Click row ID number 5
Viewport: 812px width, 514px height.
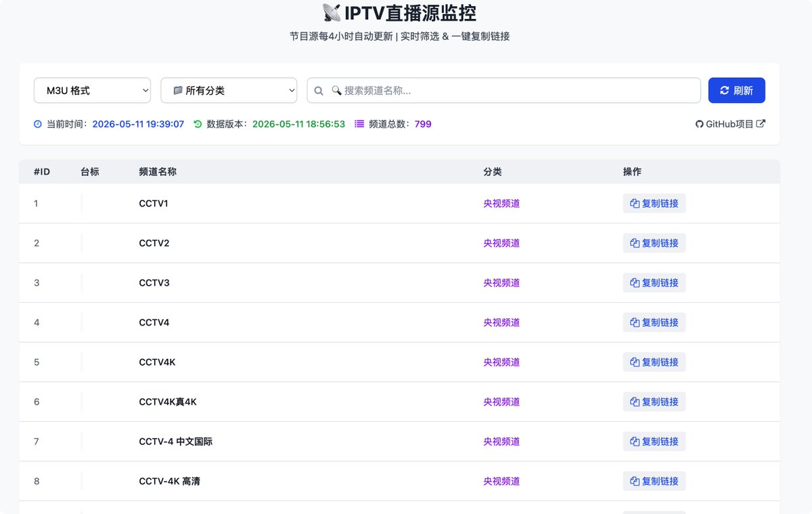[37, 362]
